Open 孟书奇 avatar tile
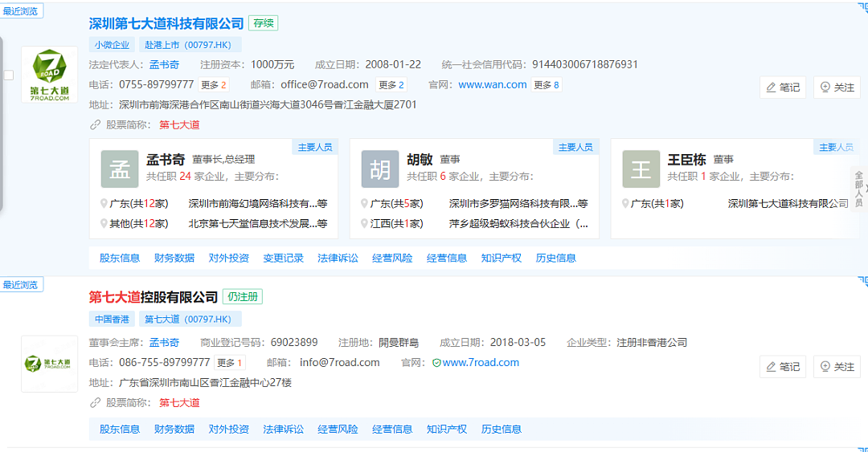Viewport: 868px width, 452px height. 120,169
